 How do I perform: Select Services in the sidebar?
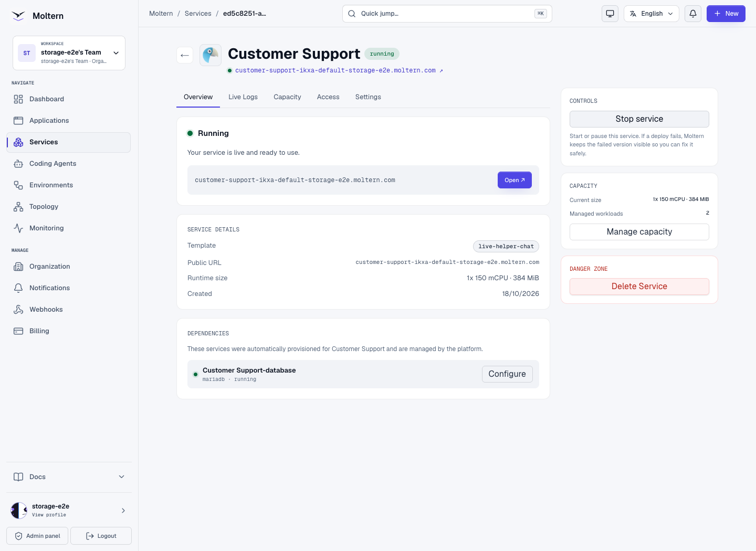pos(68,142)
